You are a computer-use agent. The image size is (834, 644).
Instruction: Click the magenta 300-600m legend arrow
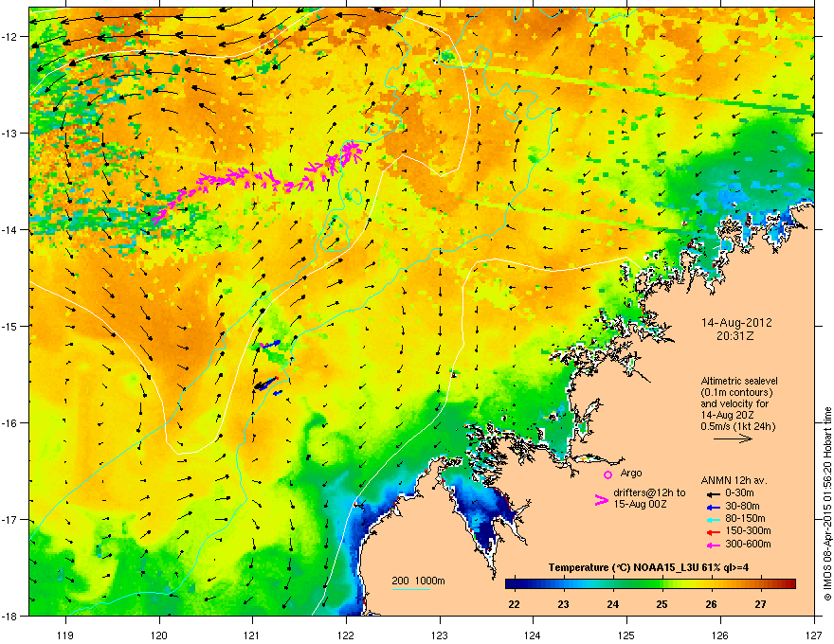pos(714,545)
